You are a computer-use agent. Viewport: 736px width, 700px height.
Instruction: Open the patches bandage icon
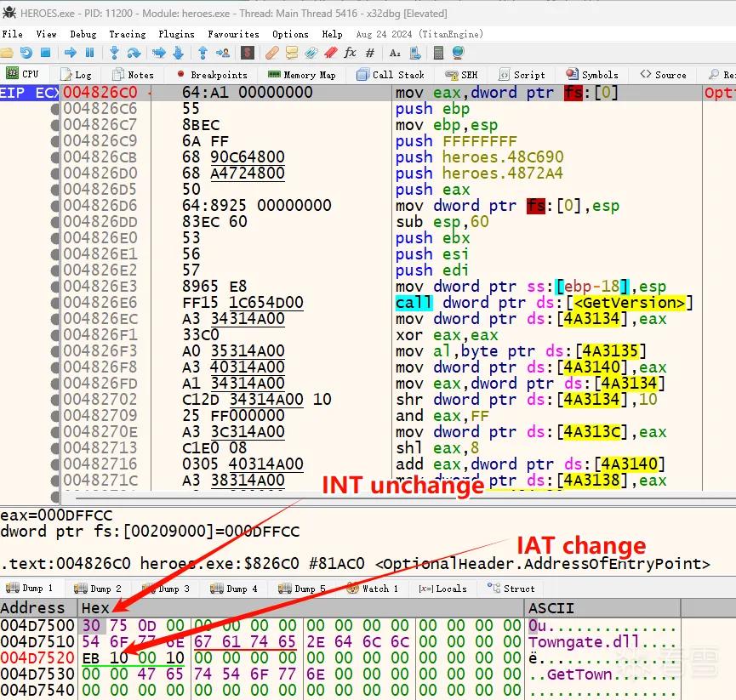(271, 53)
